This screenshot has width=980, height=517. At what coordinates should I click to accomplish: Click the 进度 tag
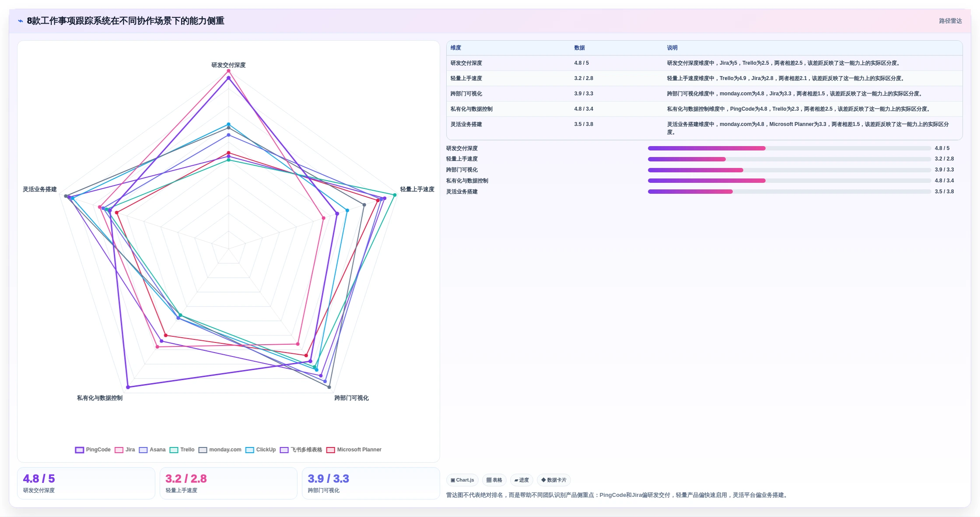(x=521, y=480)
